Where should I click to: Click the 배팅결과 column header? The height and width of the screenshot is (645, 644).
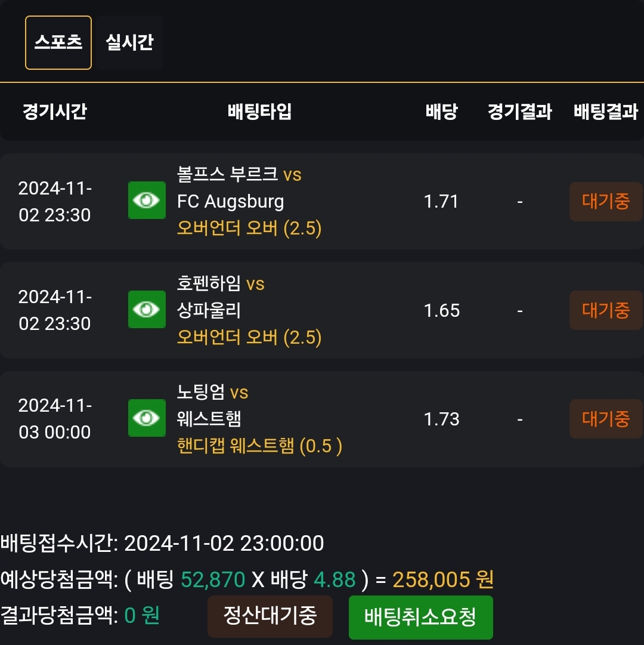tap(606, 112)
